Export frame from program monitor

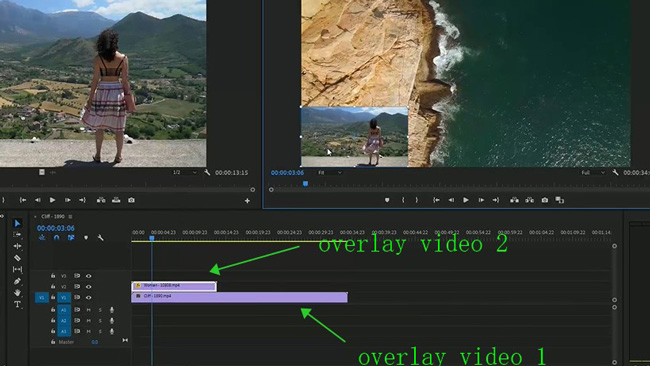click(545, 200)
